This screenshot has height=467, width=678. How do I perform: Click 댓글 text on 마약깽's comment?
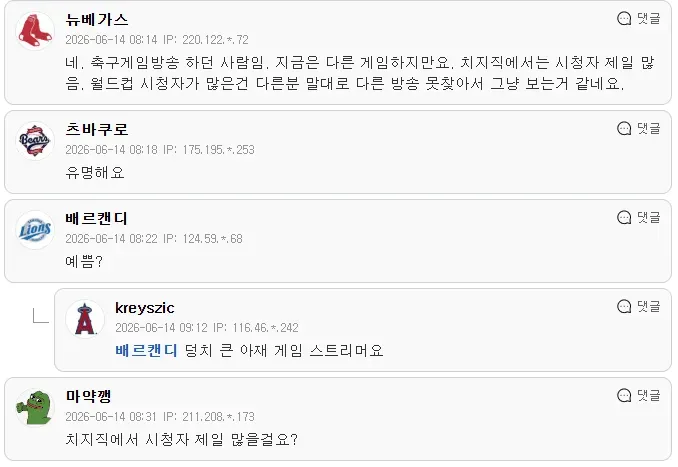[x=649, y=395]
